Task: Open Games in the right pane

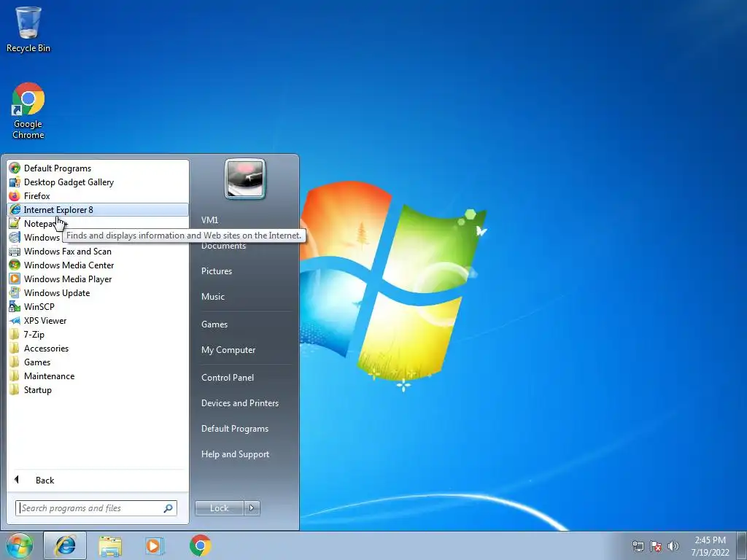Action: tap(214, 324)
